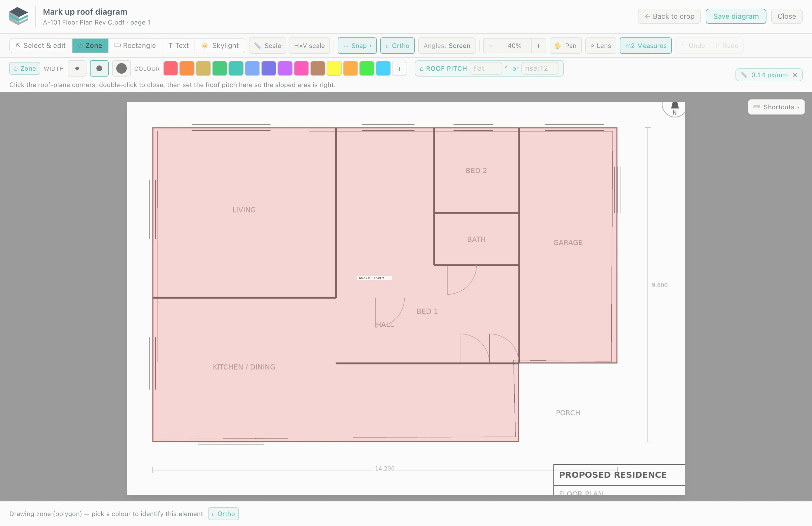Pick the amber colour swatch

coord(351,68)
